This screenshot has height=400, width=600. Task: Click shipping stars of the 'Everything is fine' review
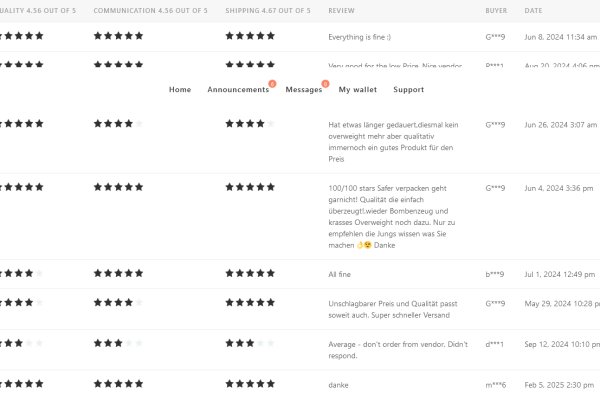[x=250, y=36]
